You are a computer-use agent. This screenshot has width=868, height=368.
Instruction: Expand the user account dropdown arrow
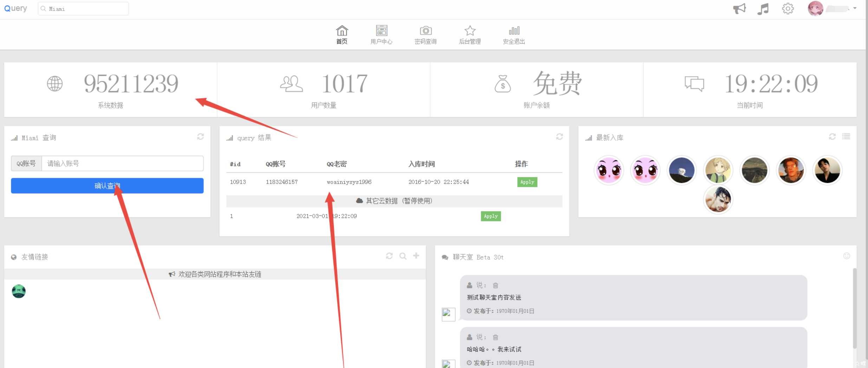click(x=855, y=8)
